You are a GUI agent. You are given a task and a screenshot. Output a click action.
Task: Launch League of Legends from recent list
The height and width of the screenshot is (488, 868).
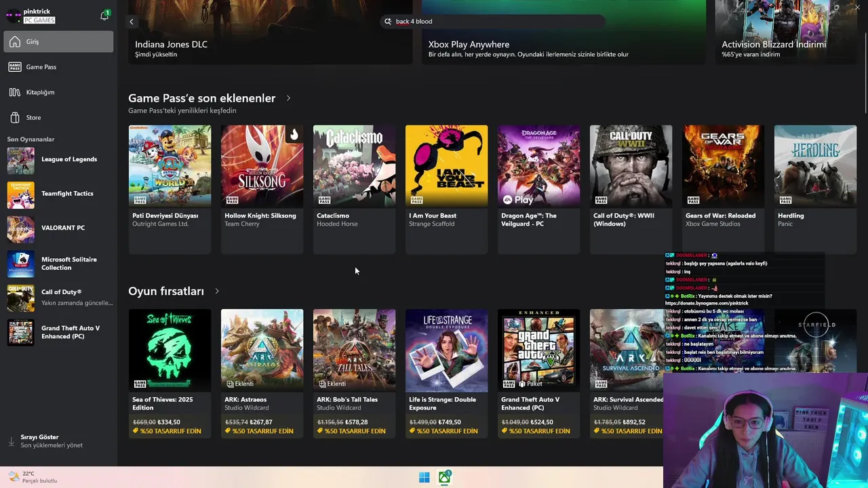tap(58, 161)
